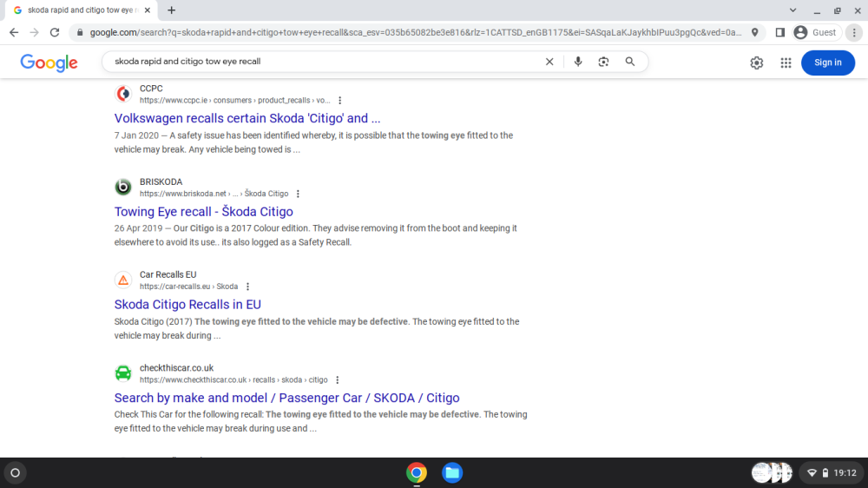Click the ccpc.ie breadcrumb URL
The width and height of the screenshot is (868, 488).
pyautogui.click(x=234, y=100)
